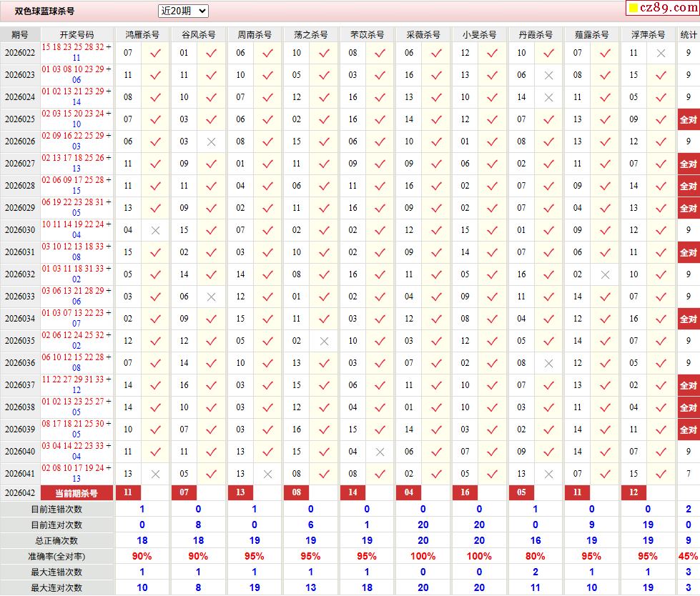Click the X mark for 浮萍杀号 in period 2026022
Screen dimensions: 700x596
click(661, 53)
